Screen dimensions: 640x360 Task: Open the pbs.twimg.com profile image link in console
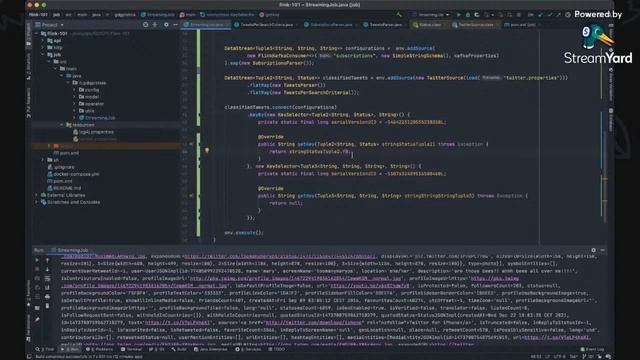[295, 278]
